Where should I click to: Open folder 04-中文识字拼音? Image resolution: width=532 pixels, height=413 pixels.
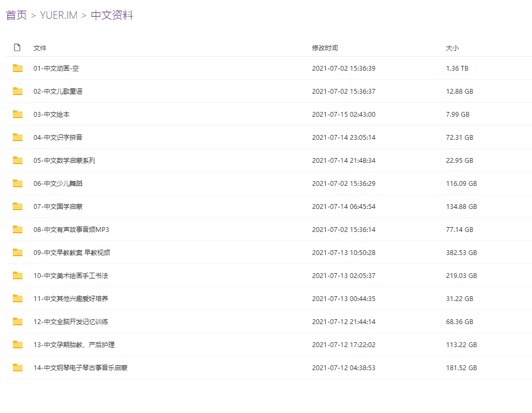58,138
